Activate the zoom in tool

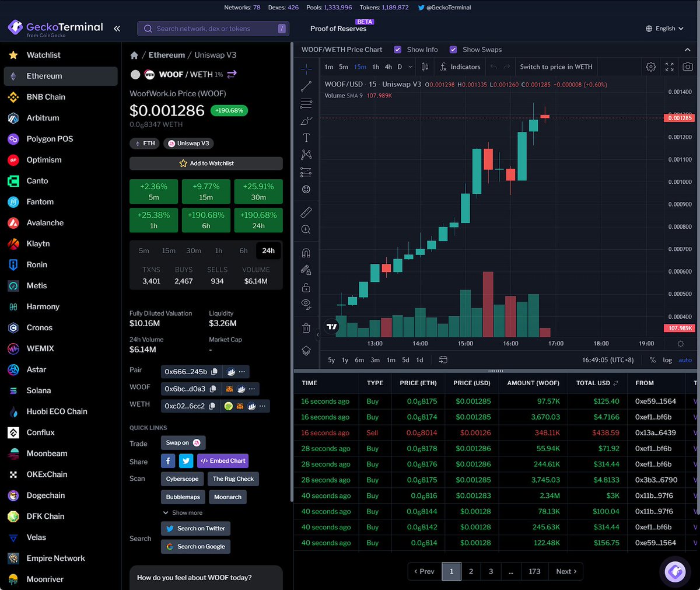(x=306, y=230)
